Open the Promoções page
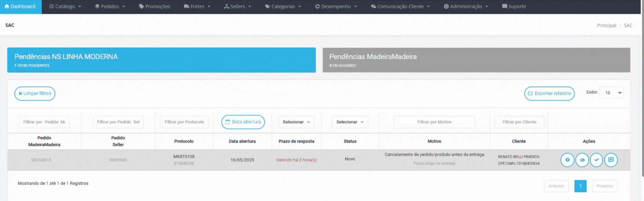Screen dimensions: 644x201 point(155,7)
